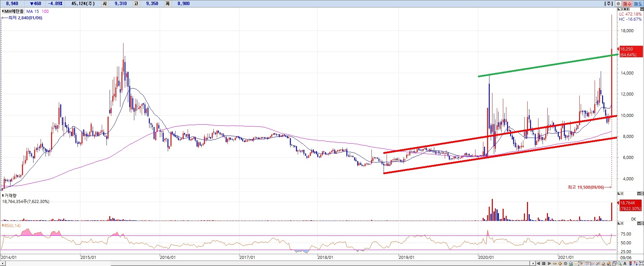Click the green magnifier zoom icon
This screenshot has width=644, height=266.
pyautogui.click(x=620, y=263)
